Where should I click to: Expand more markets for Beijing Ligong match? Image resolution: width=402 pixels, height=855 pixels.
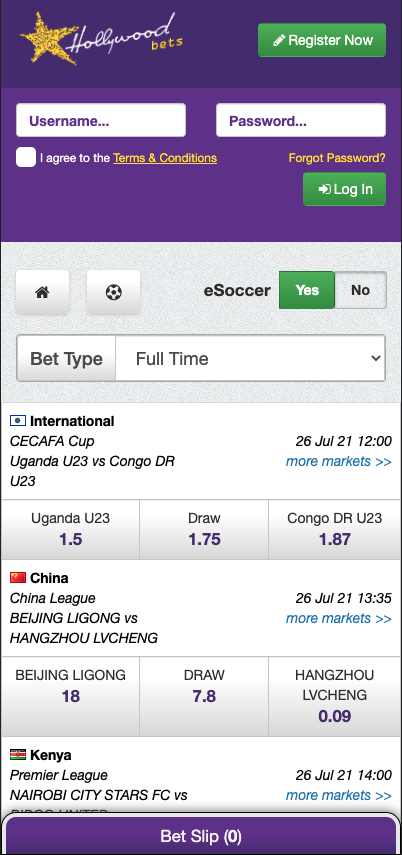tap(339, 618)
